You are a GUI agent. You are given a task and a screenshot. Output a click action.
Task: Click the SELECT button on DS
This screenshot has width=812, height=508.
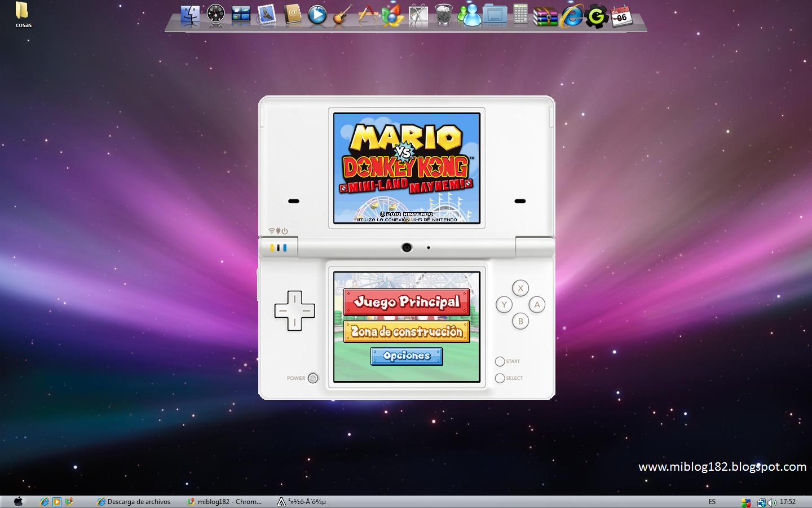coord(500,378)
